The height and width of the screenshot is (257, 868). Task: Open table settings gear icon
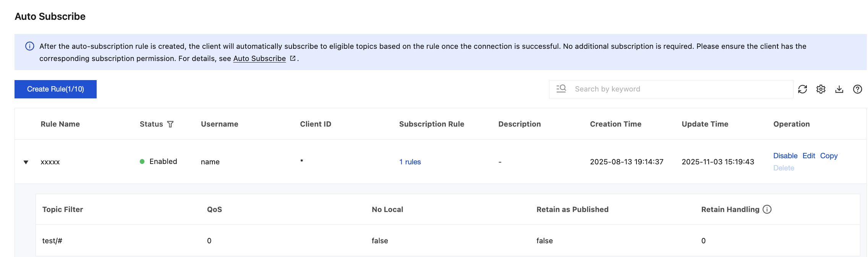(x=821, y=89)
